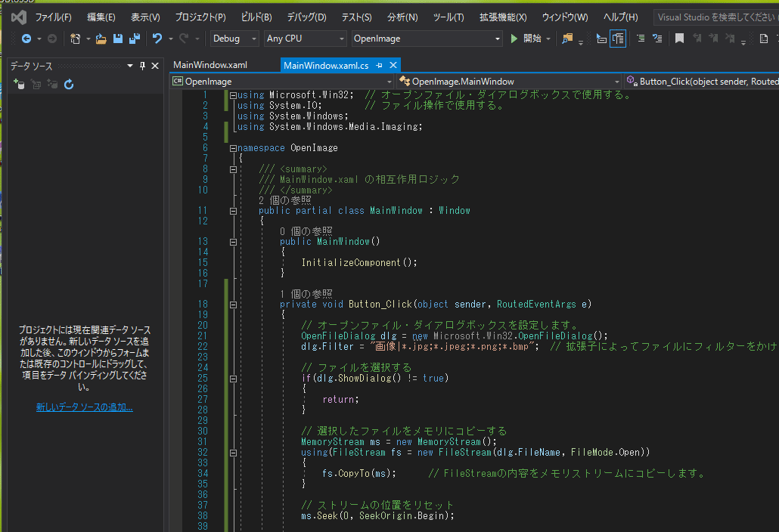Open the OpenImage startup project dropdown
Screen dimensions: 779x532
[x=427, y=39]
